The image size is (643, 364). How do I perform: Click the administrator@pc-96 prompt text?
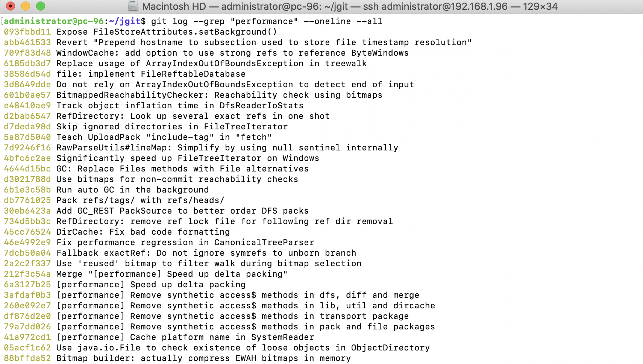(54, 21)
